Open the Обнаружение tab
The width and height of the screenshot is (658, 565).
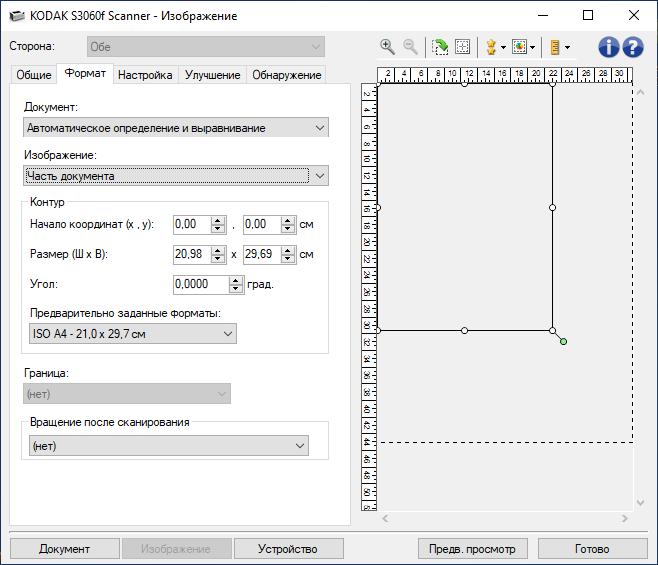[x=286, y=75]
